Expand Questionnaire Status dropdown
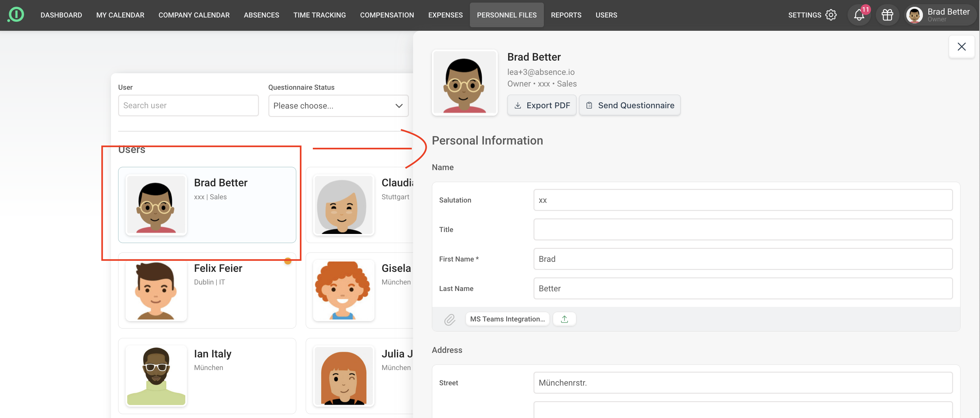Viewport: 980px width, 418px height. (338, 106)
